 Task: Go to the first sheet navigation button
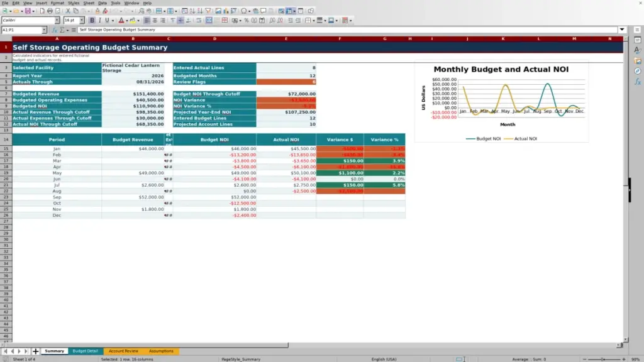(x=5, y=351)
